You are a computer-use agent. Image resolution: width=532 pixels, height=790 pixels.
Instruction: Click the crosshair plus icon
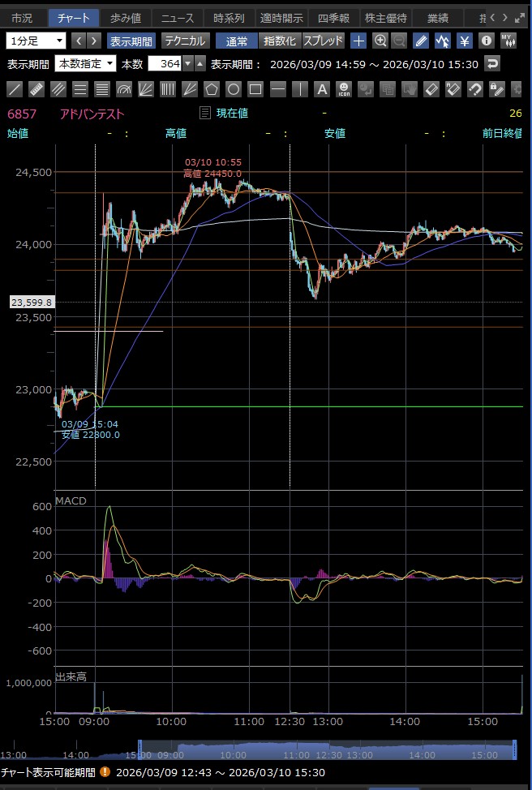(358, 41)
